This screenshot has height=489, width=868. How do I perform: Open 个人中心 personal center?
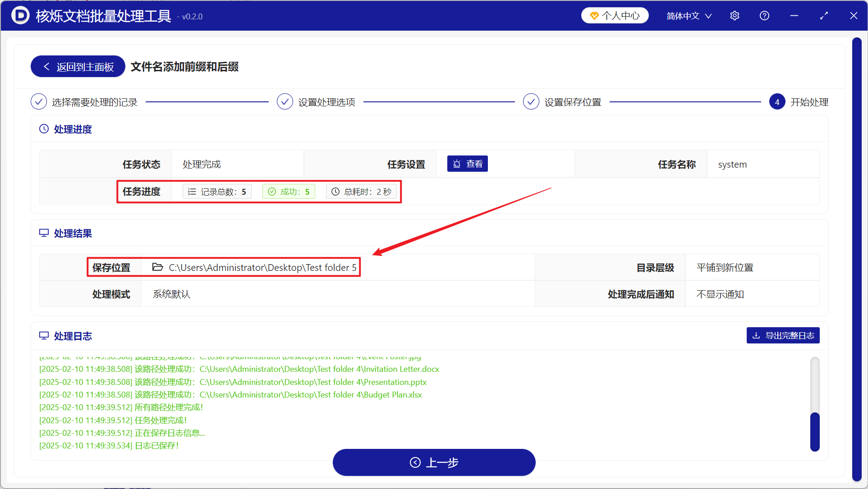point(615,16)
